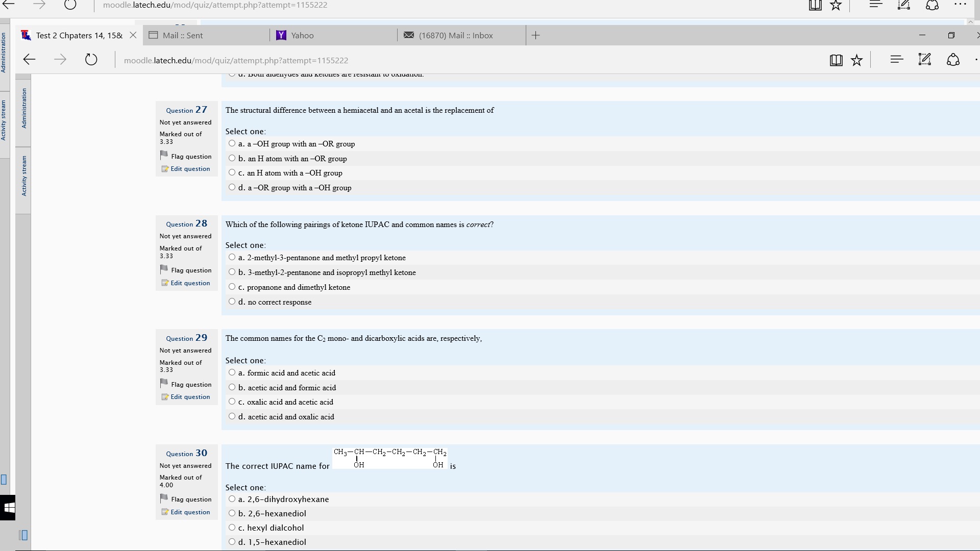980x551 pixels.
Task: Choose 1,5-hexanediol answer
Action: click(x=232, y=542)
